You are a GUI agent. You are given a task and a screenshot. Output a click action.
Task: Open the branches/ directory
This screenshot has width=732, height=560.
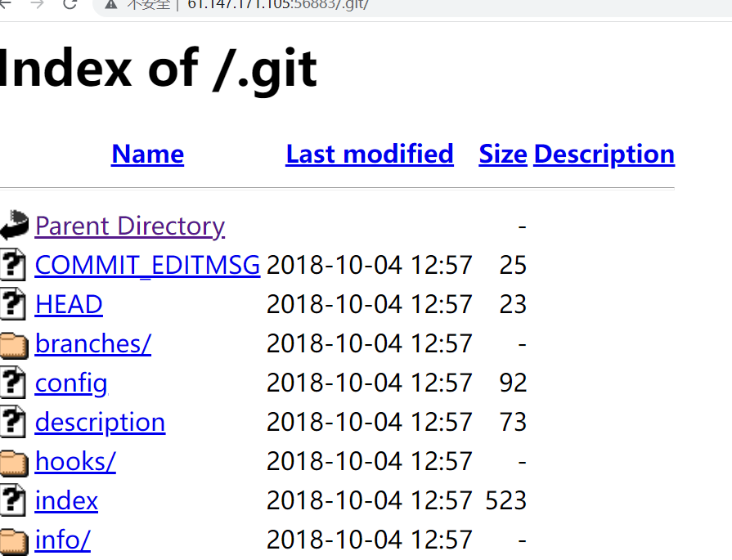coord(92,343)
